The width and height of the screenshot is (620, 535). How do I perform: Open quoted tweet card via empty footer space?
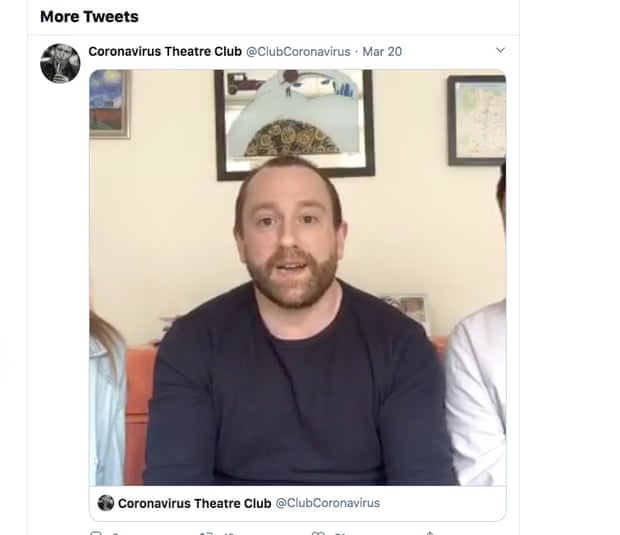click(x=443, y=503)
